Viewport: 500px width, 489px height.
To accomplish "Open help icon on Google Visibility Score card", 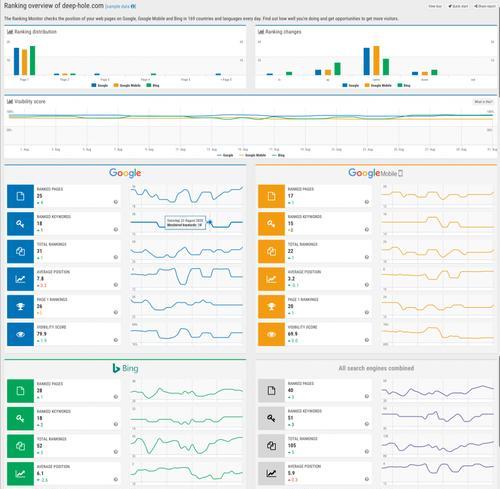I will pos(116,340).
